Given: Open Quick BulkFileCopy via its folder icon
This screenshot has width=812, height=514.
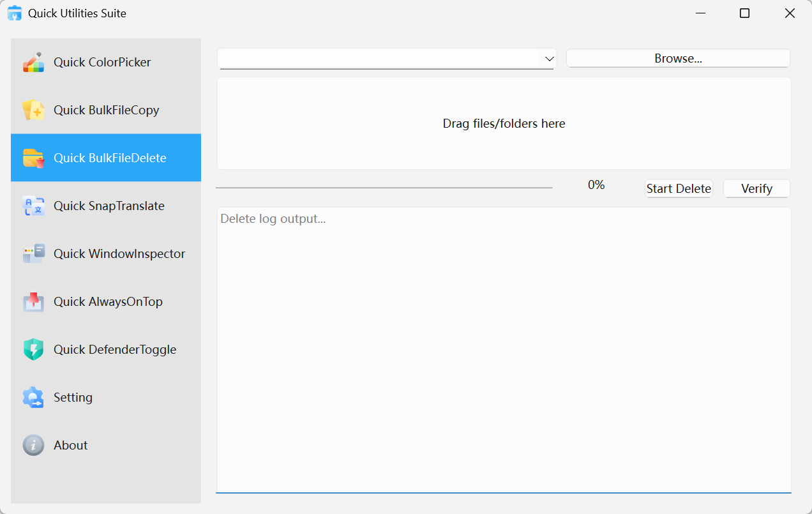Looking at the screenshot, I should click(x=33, y=109).
